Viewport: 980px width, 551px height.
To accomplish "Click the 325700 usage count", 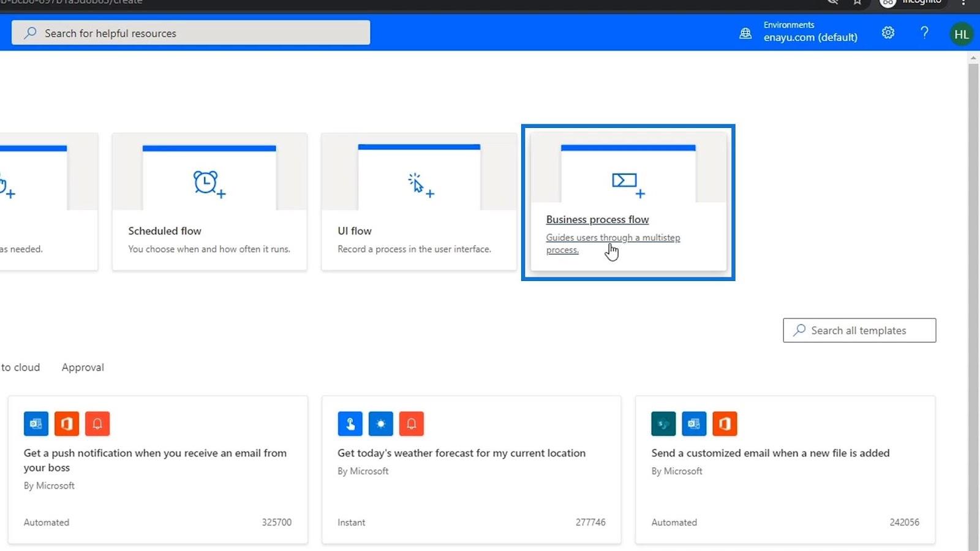I will click(277, 522).
